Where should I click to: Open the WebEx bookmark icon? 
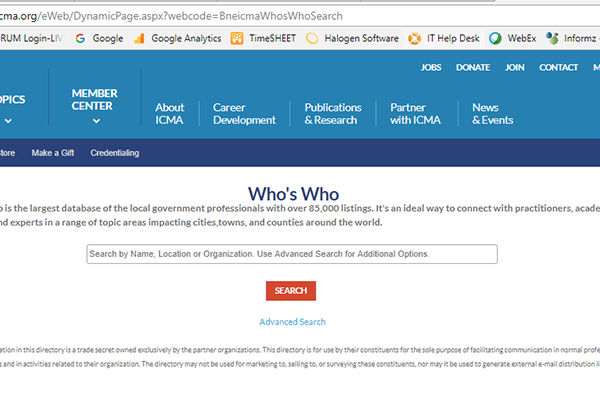pyautogui.click(x=495, y=38)
